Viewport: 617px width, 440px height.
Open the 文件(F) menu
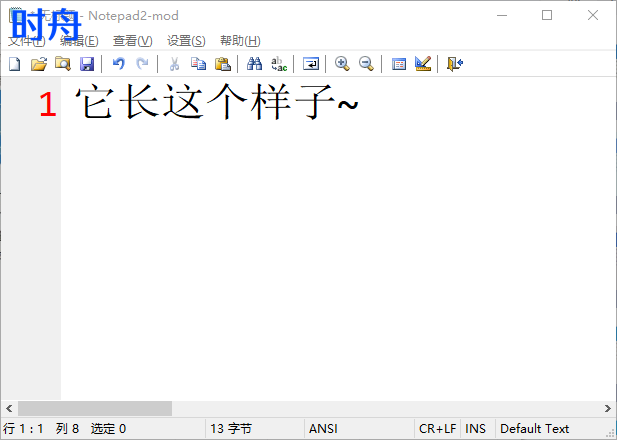click(27, 41)
